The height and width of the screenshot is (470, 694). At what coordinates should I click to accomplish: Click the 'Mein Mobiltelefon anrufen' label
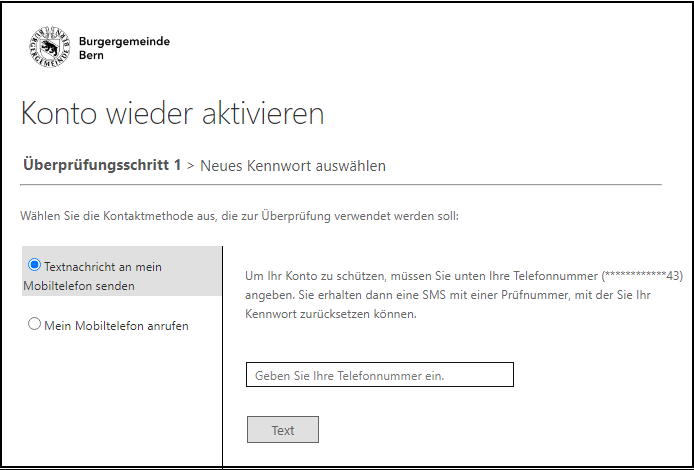(116, 325)
